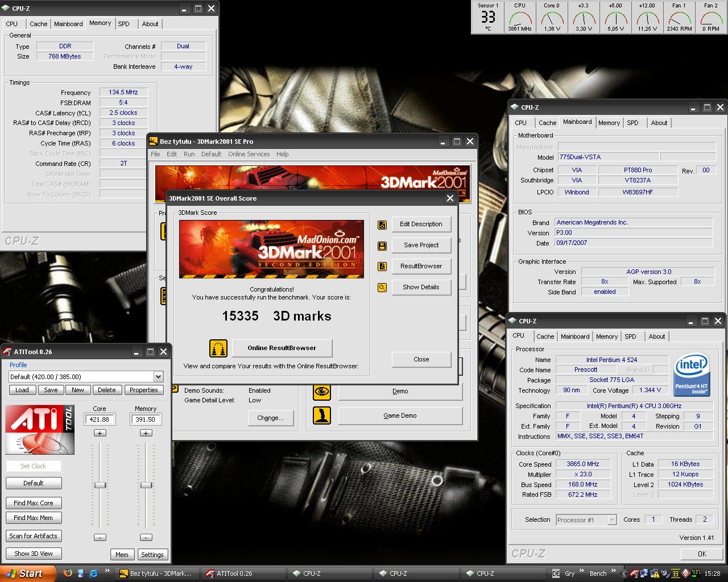
Task: Click Close in the Overall Score dialog
Action: pos(421,359)
